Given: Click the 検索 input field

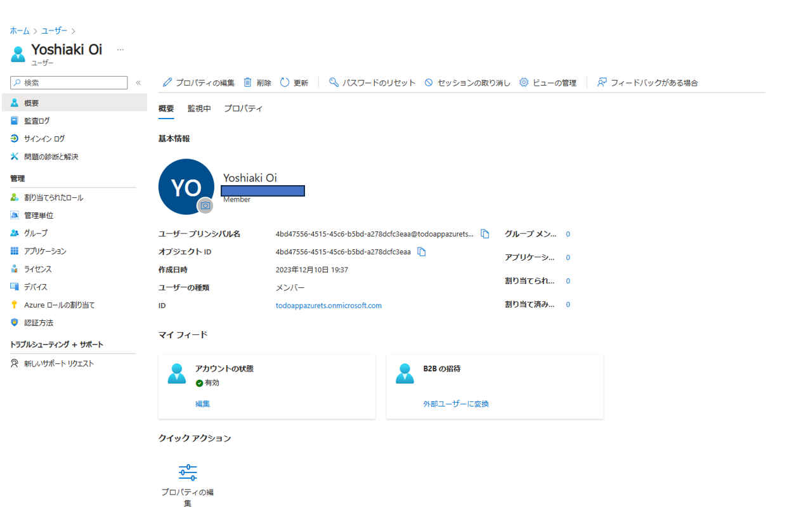Looking at the screenshot, I should 69,82.
